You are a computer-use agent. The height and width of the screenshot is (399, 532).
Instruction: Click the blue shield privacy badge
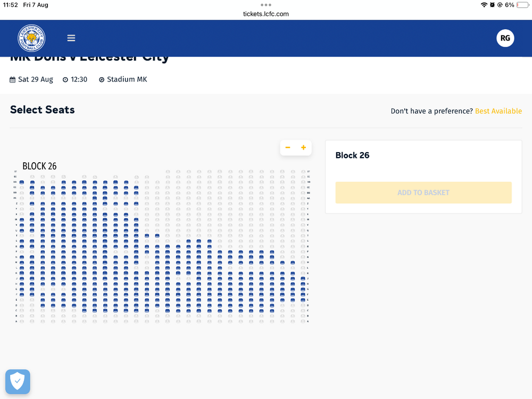coord(18,381)
